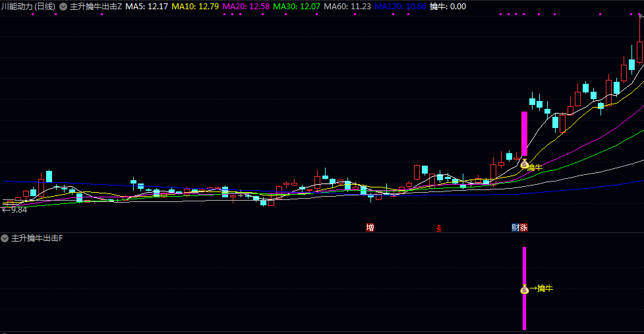The width and height of the screenshot is (644, 334).
Task: Click the 增 event marker
Action: pos(370,228)
